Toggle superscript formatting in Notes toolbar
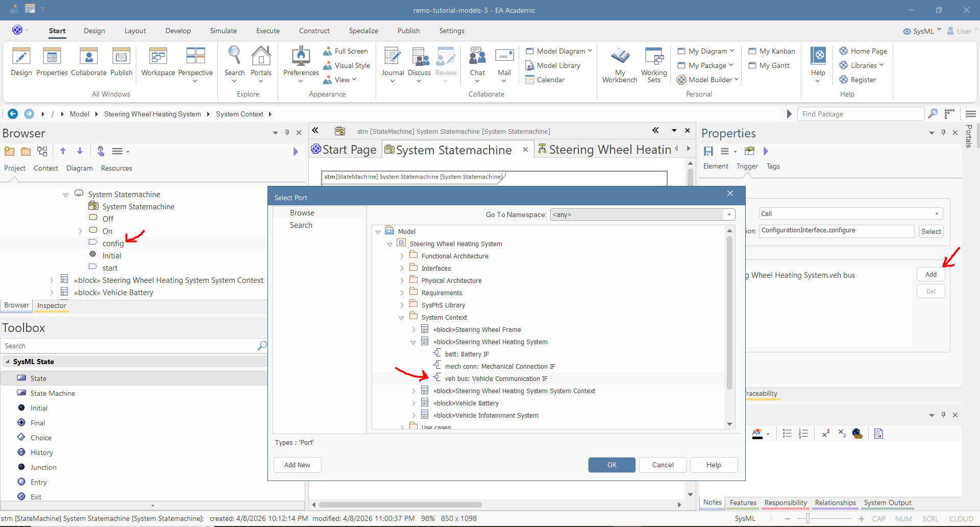Screen dimensions: 980x527 coord(825,434)
